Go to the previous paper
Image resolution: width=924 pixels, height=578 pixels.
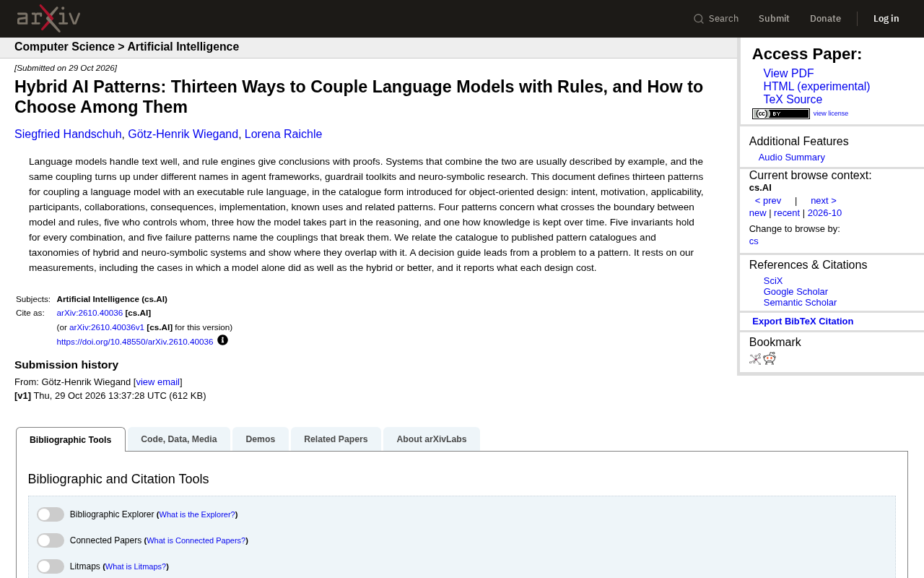click(x=768, y=201)
